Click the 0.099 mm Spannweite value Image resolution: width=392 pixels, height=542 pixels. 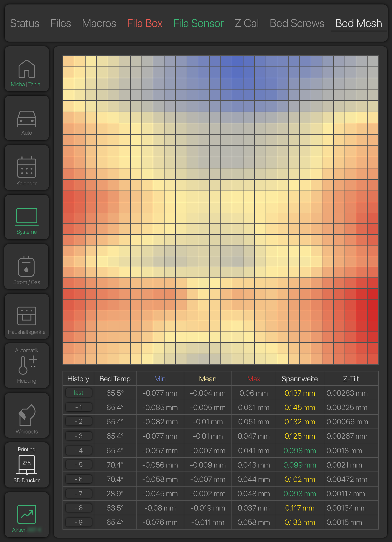300,465
